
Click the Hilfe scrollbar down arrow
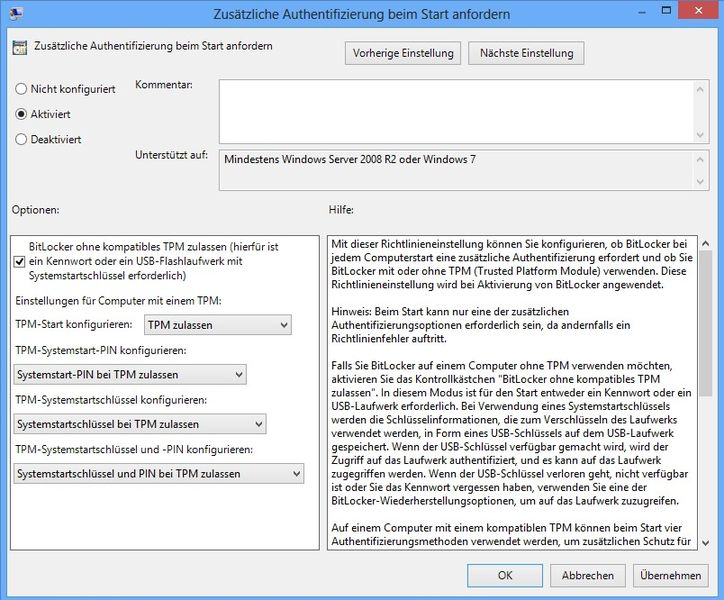tap(705, 543)
